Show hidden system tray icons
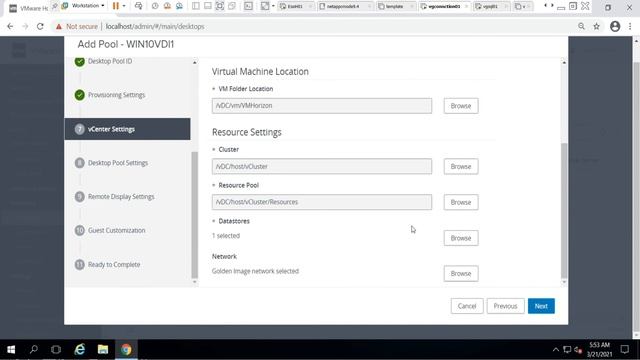The width and height of the screenshot is (640, 360). tap(556, 350)
